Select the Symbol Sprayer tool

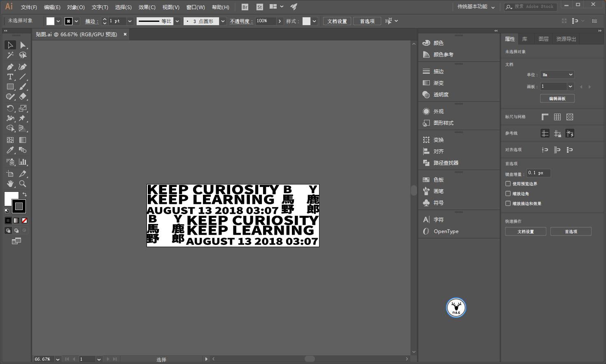point(10,162)
